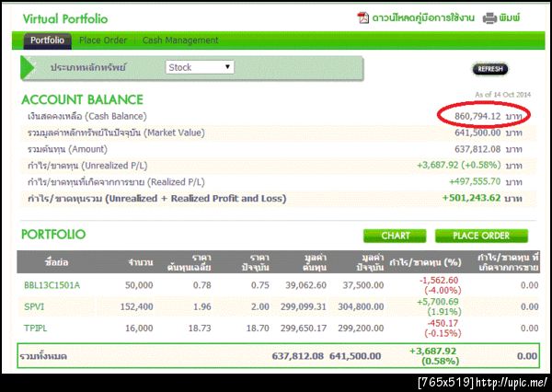Image resolution: width=552 pixels, height=392 pixels.
Task: Switch to the Portfolio tab
Action: point(47,40)
